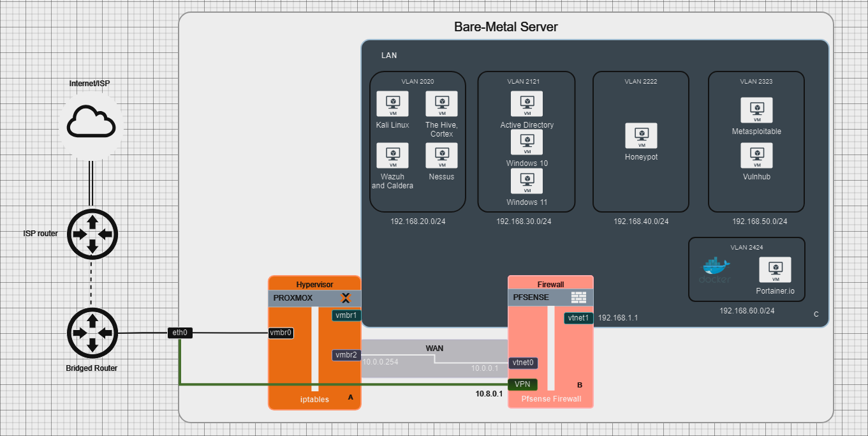Image resolution: width=868 pixels, height=436 pixels.
Task: Open The Hive, Cortex VM icon
Action: coord(441,103)
